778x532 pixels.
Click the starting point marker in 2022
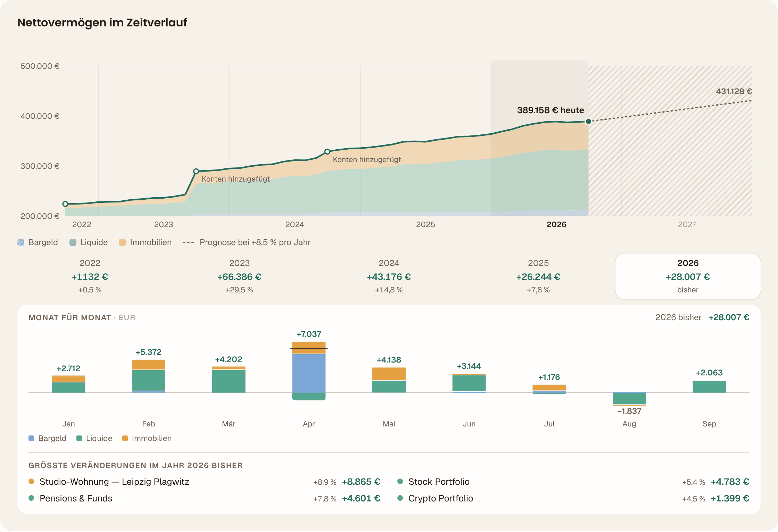[x=65, y=204]
